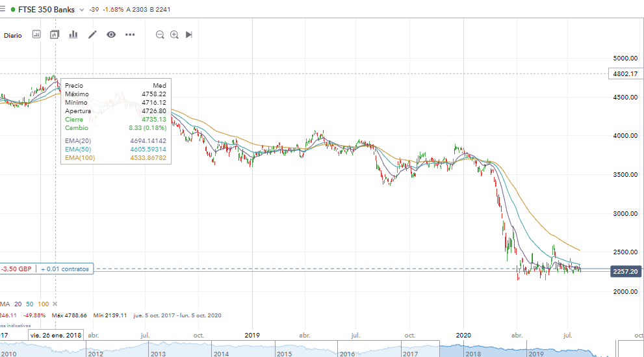Click the 2257.20 current price tag
644x357 pixels.
pyautogui.click(x=626, y=272)
